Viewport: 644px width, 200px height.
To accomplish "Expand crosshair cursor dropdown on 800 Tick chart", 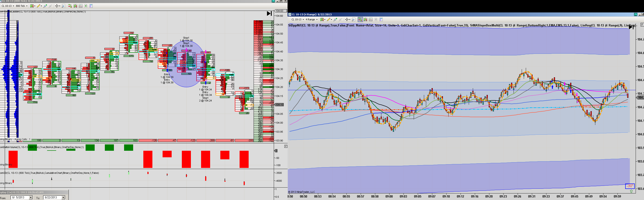I will 60,6.
